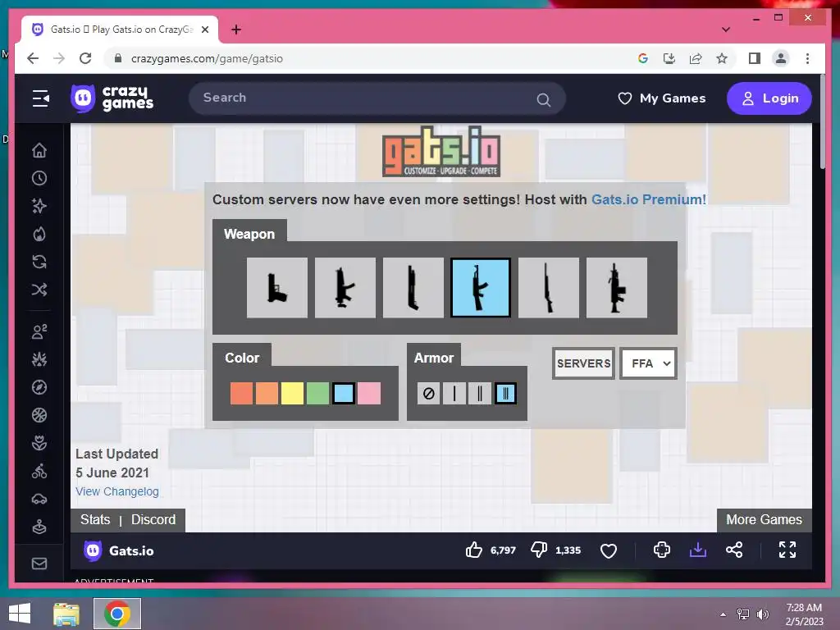Open My Games
The height and width of the screenshot is (630, 840).
662,98
